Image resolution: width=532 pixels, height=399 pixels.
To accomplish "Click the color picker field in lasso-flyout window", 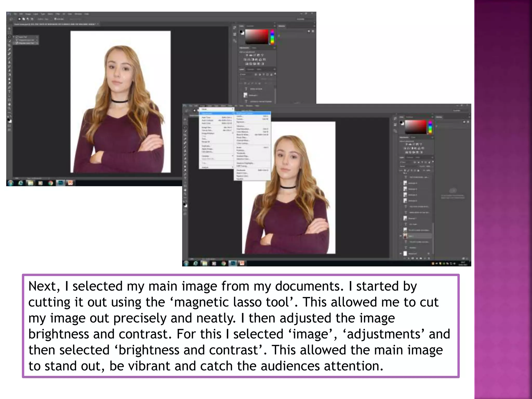I will [x=257, y=36].
